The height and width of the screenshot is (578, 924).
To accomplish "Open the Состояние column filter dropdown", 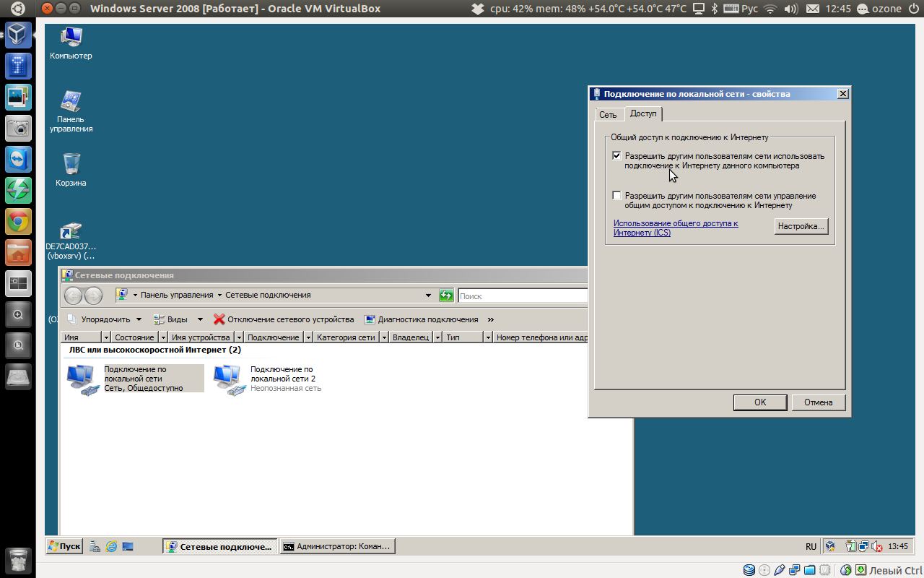I will [164, 337].
